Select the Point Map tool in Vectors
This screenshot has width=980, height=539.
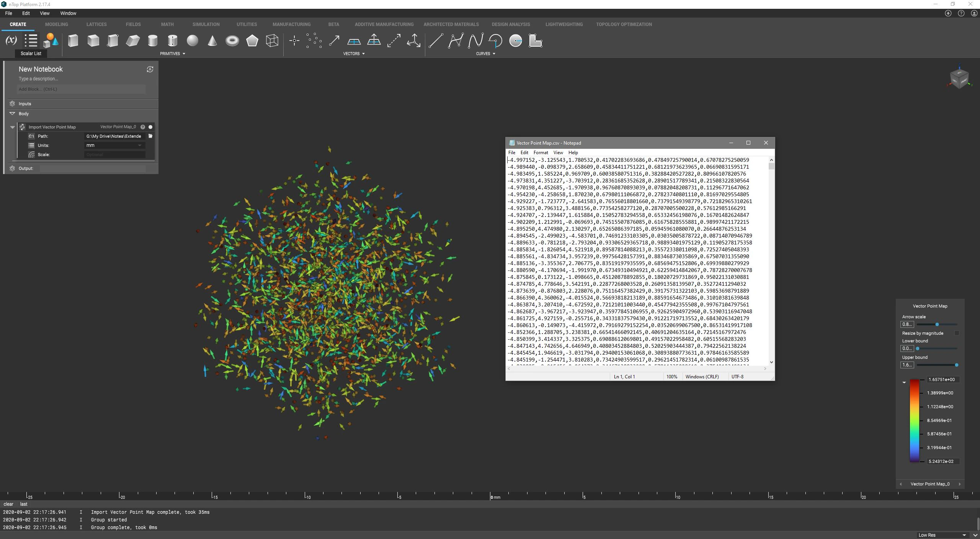pyautogui.click(x=314, y=41)
